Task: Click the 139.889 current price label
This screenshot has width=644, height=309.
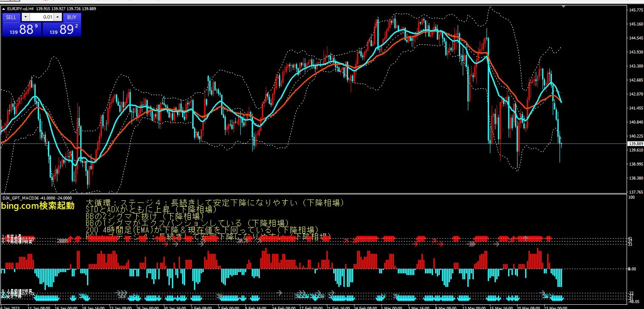Action: [x=635, y=144]
